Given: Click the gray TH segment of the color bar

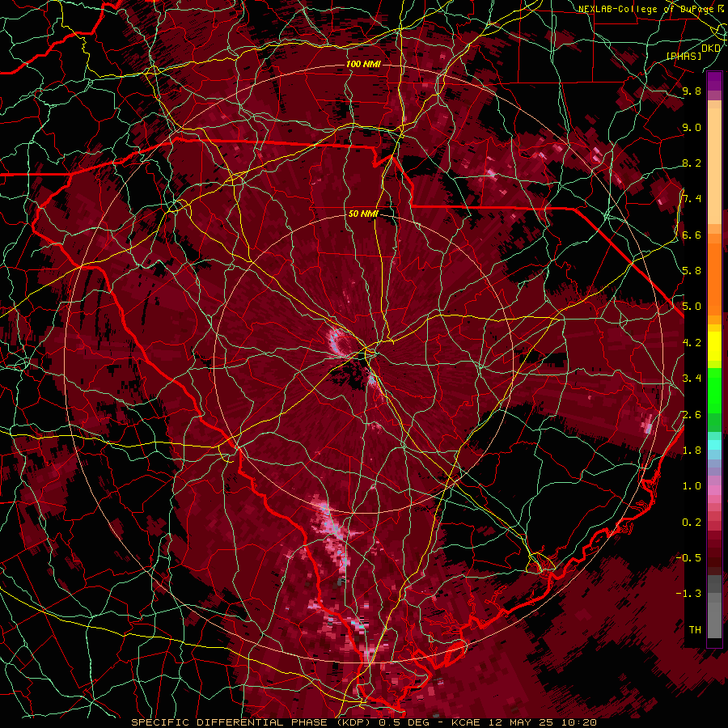Looking at the screenshot, I should [714, 616].
